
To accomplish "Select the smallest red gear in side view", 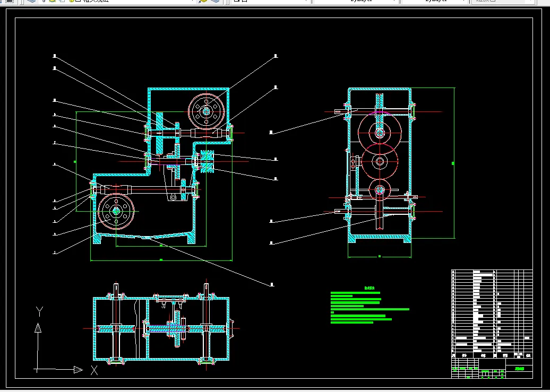I will [x=380, y=190].
